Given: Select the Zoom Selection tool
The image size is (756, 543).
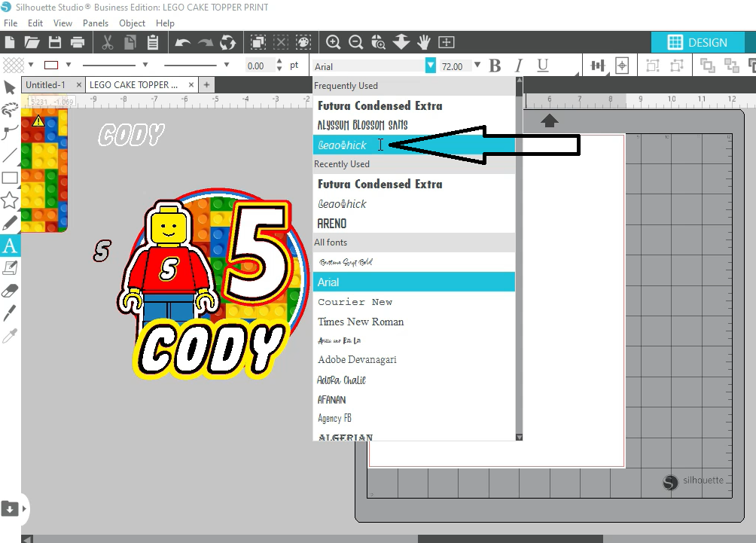Looking at the screenshot, I should point(379,42).
